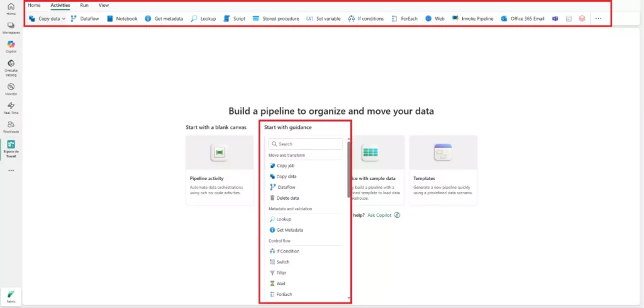
Task: Add an If conditions activity from the toolbar
Action: pyautogui.click(x=365, y=18)
